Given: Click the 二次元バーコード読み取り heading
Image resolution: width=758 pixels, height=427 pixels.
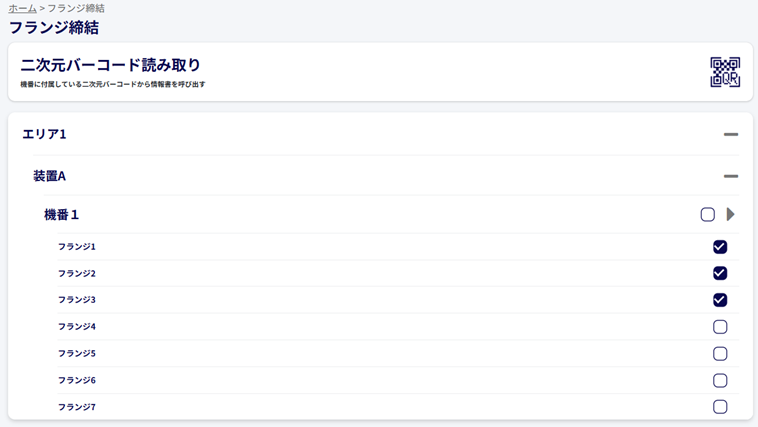Looking at the screenshot, I should 110,65.
